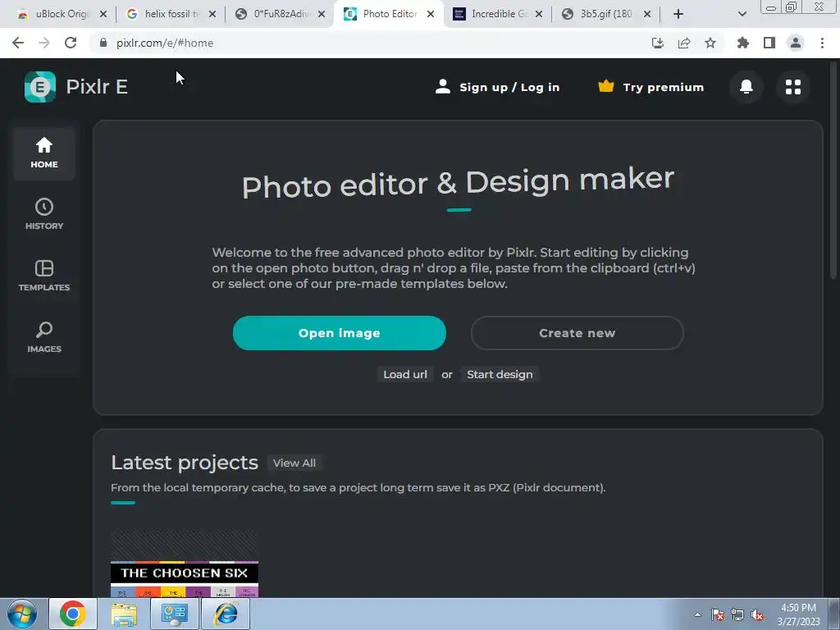Close the 3b5.gif tab
This screenshot has height=630, width=840.
point(647,14)
